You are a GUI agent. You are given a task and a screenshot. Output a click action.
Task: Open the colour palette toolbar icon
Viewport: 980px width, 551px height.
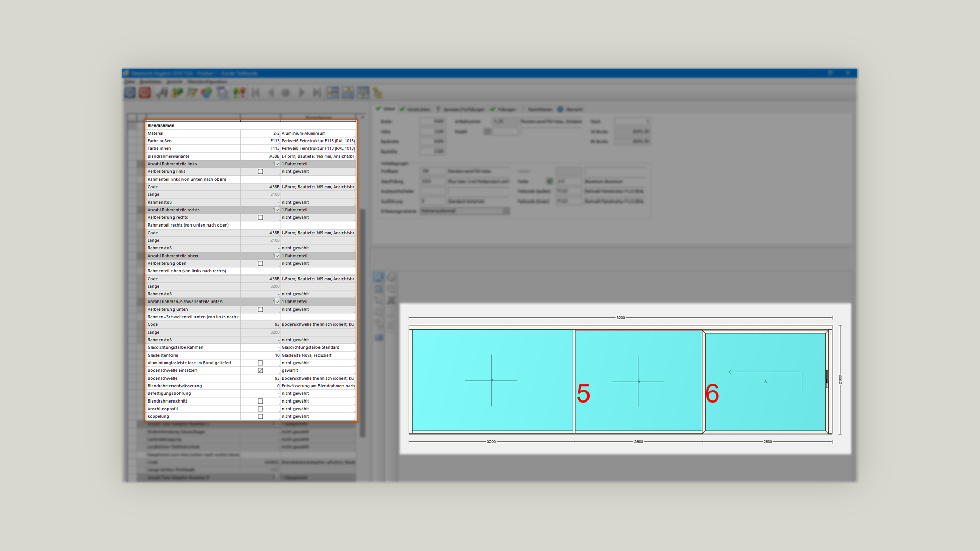pos(206,93)
